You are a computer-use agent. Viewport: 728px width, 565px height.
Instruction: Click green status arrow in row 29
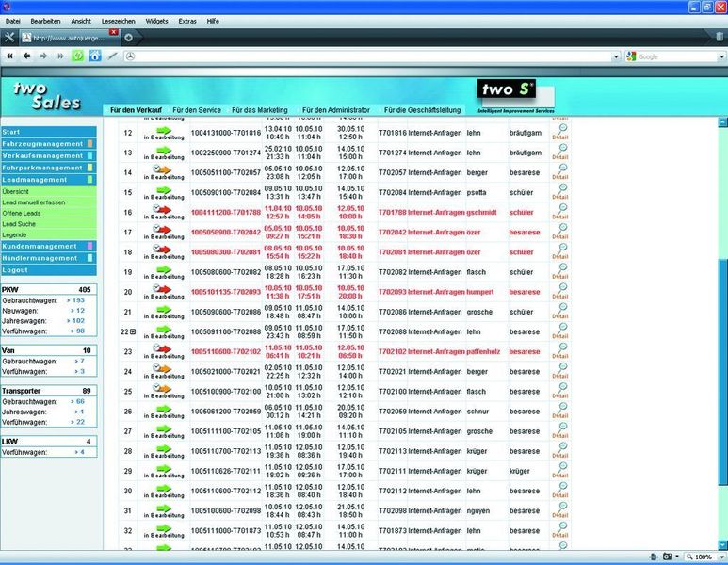164,469
